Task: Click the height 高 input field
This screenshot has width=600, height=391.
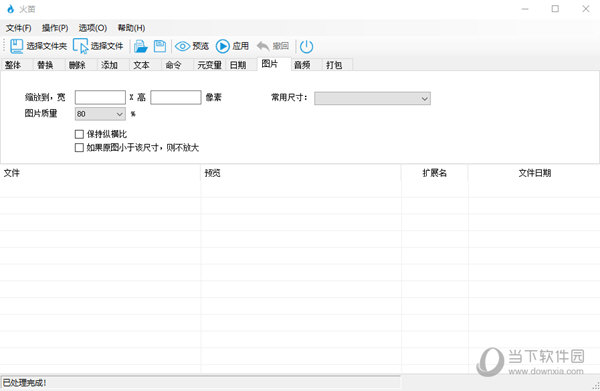Action: 176,97
